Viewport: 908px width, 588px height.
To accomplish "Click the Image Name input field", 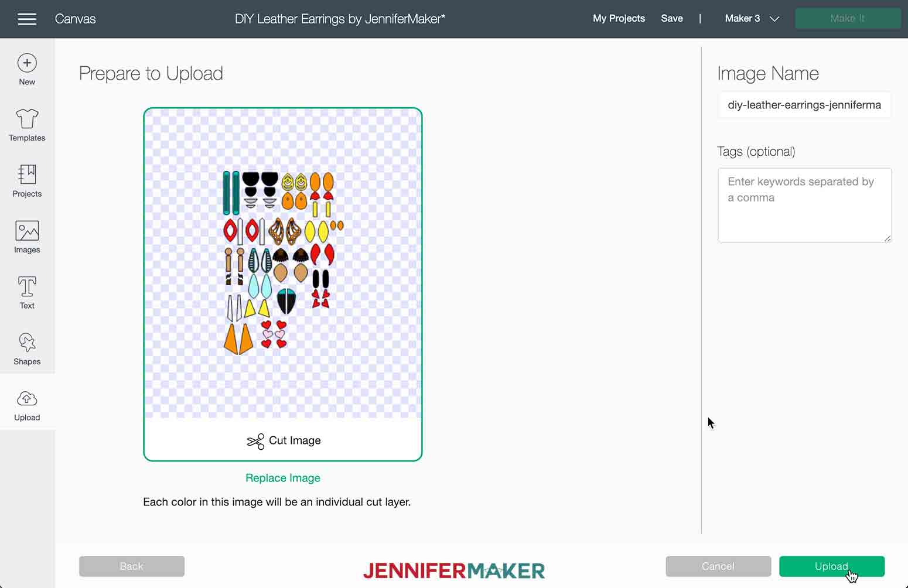I will click(x=804, y=105).
